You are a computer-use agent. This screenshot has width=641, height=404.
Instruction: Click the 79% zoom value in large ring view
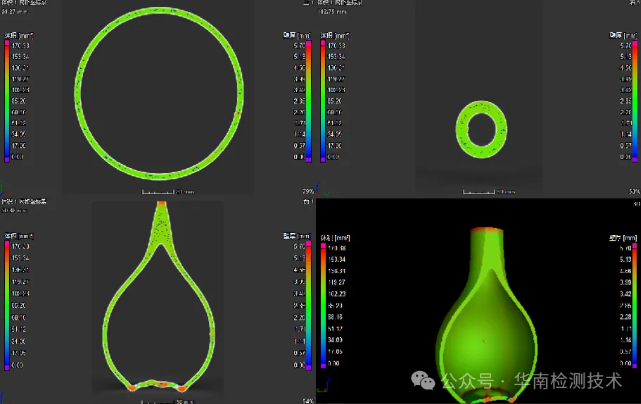(x=307, y=191)
